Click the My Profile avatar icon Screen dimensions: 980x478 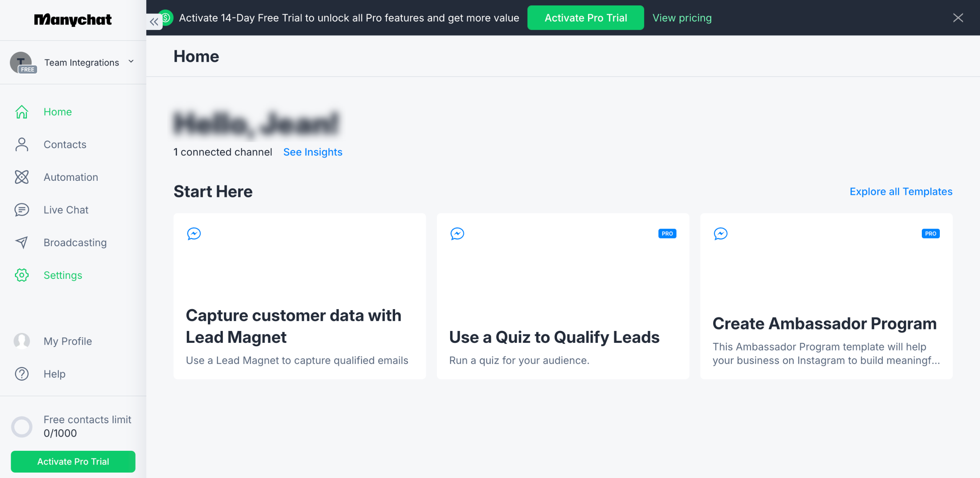22,341
